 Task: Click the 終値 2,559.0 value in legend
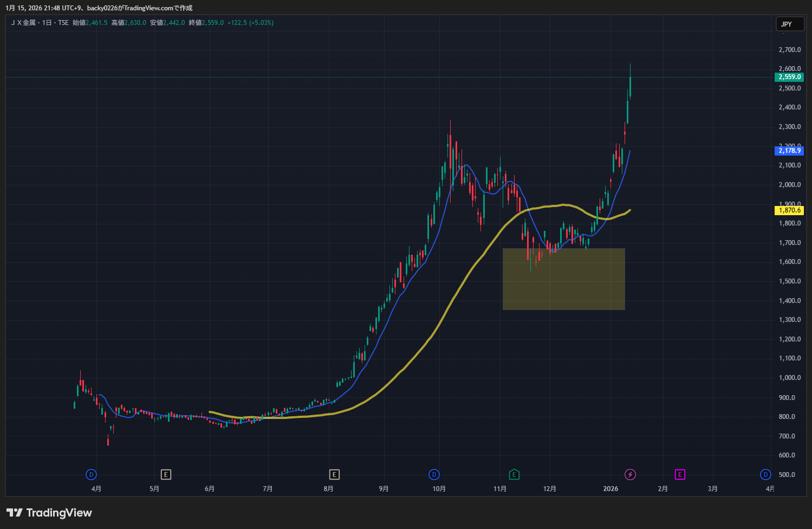212,23
